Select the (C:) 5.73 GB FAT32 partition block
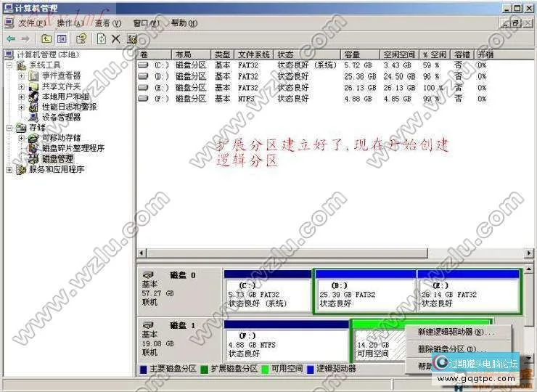The image size is (537, 392). [268, 291]
